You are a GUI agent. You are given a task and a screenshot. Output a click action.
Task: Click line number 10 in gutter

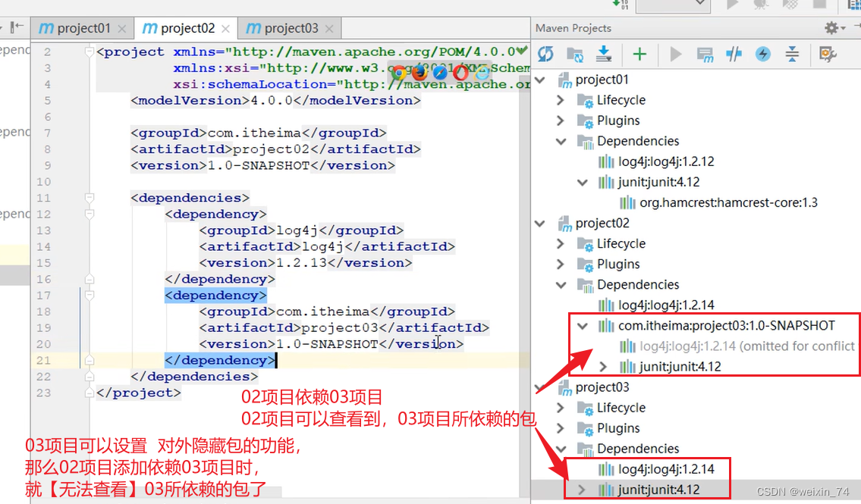43,182
